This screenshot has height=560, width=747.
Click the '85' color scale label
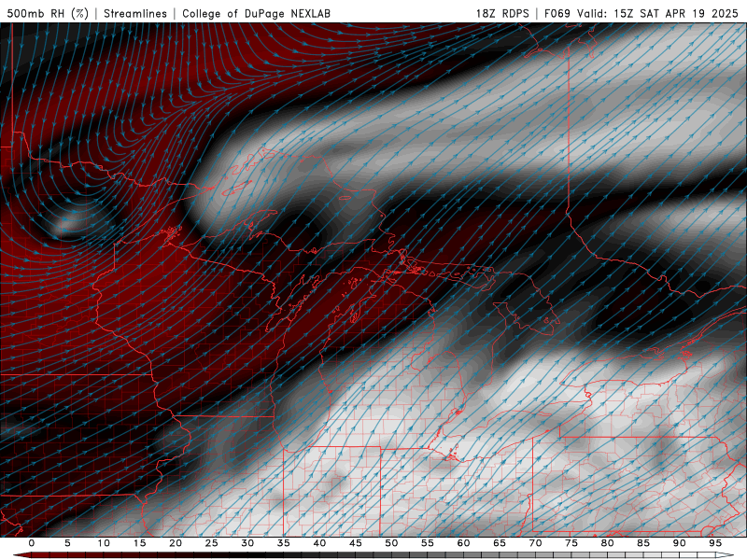pyautogui.click(x=643, y=543)
